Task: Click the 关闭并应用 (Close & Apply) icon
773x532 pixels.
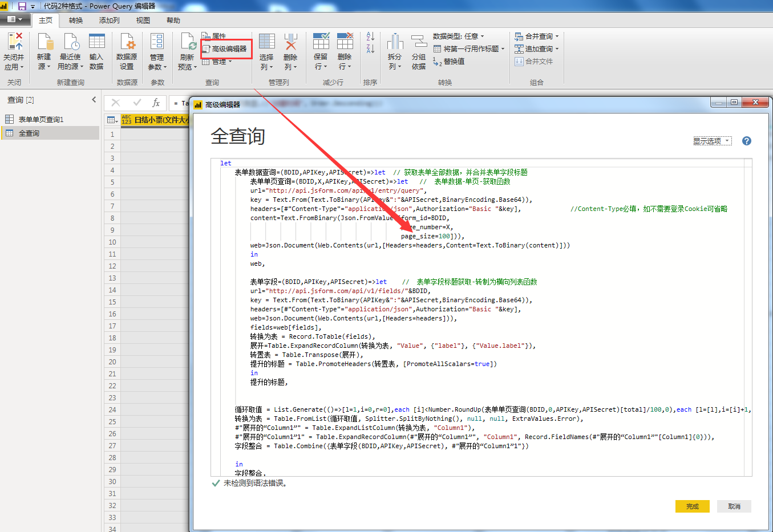Action: click(x=14, y=43)
